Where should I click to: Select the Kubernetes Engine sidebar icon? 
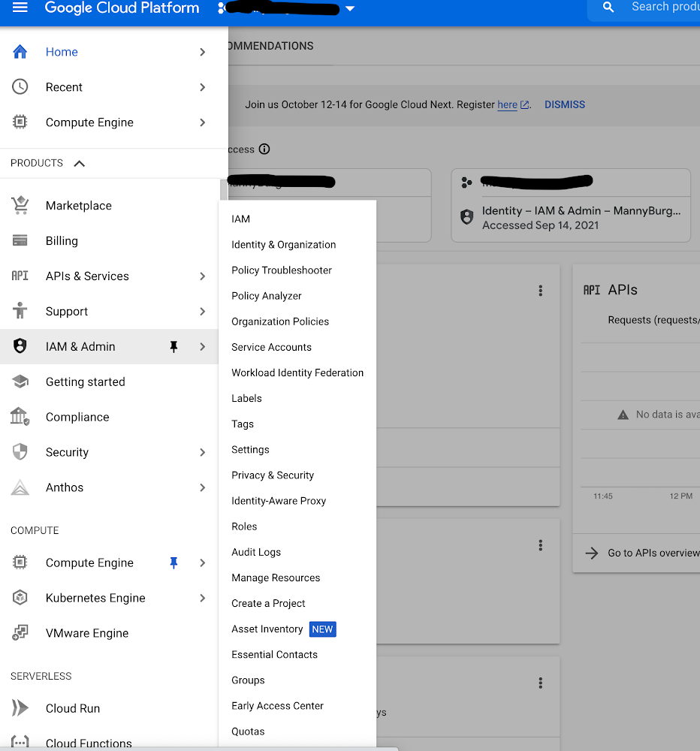(20, 597)
